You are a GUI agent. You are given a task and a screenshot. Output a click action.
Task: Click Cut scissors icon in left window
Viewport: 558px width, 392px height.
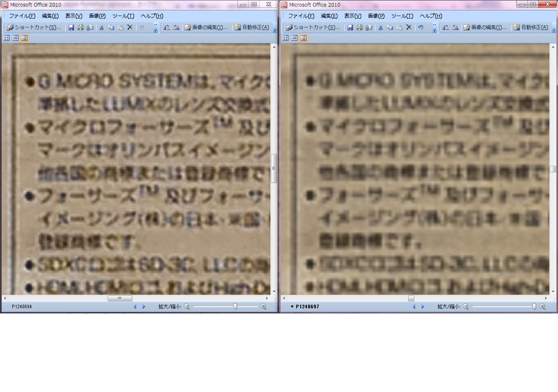point(101,27)
